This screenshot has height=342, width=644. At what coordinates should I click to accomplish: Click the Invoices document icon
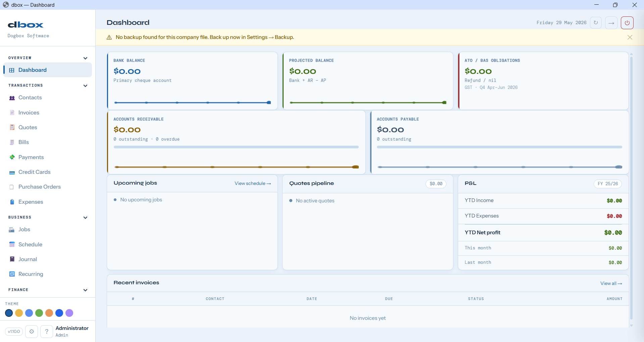(x=12, y=113)
